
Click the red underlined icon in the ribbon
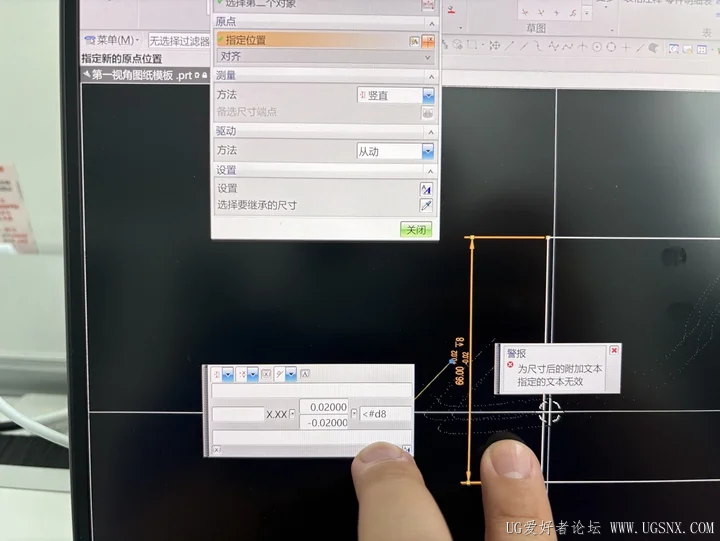(x=451, y=10)
